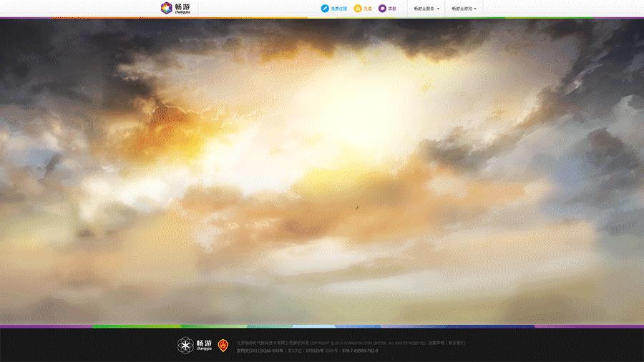Viewport: 644px width, 362px height.
Task: Expand the 畅游全服务 dropdown menu
Action: click(424, 9)
